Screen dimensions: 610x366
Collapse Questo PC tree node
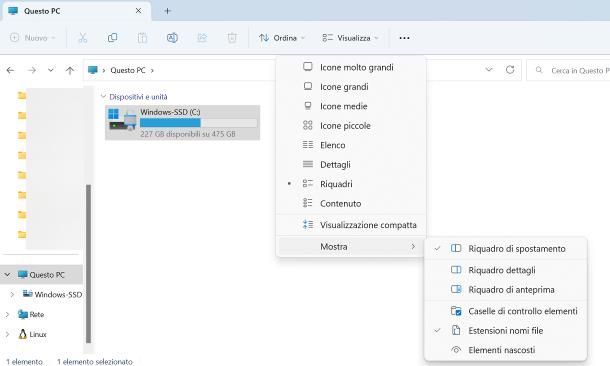[7, 275]
